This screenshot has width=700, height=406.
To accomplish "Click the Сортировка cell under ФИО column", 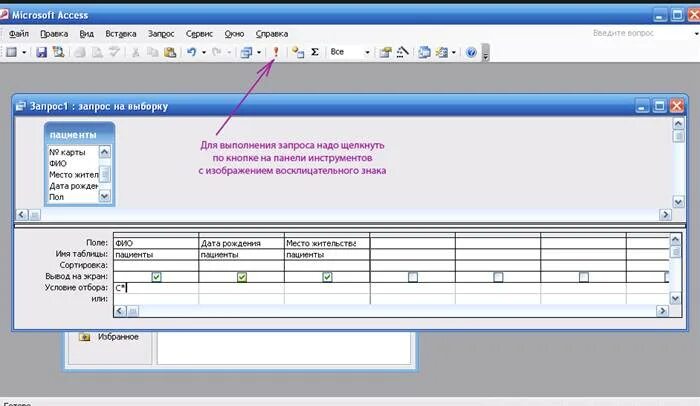I will [156, 265].
